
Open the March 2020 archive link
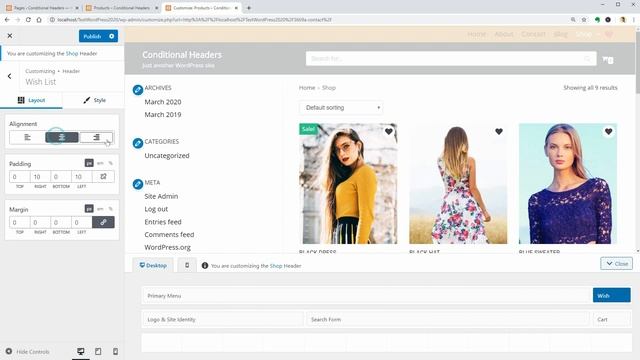[x=163, y=102]
